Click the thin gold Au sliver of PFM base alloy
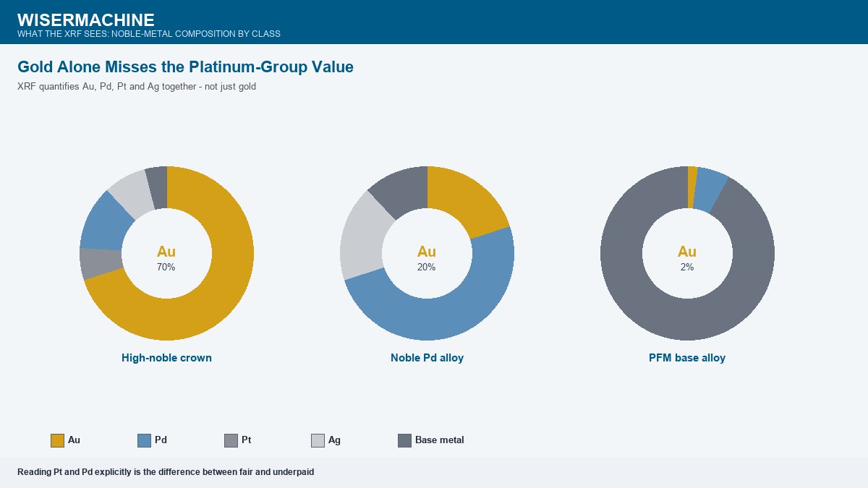Screen dimensions: 868x488 click(x=692, y=188)
